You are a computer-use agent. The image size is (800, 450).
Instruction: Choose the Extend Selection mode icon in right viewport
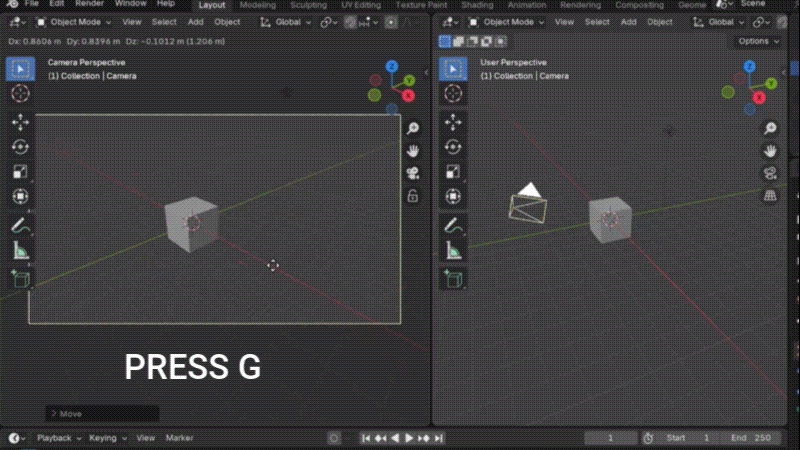pos(459,41)
